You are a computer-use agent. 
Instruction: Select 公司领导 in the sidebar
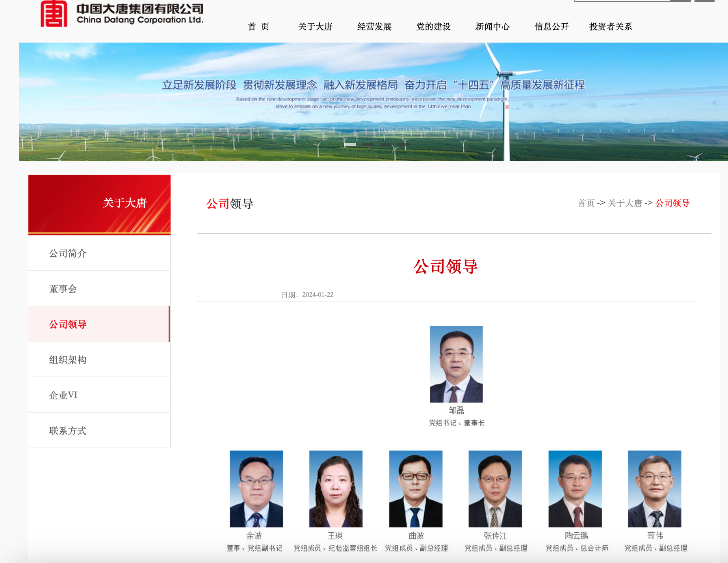pos(67,324)
